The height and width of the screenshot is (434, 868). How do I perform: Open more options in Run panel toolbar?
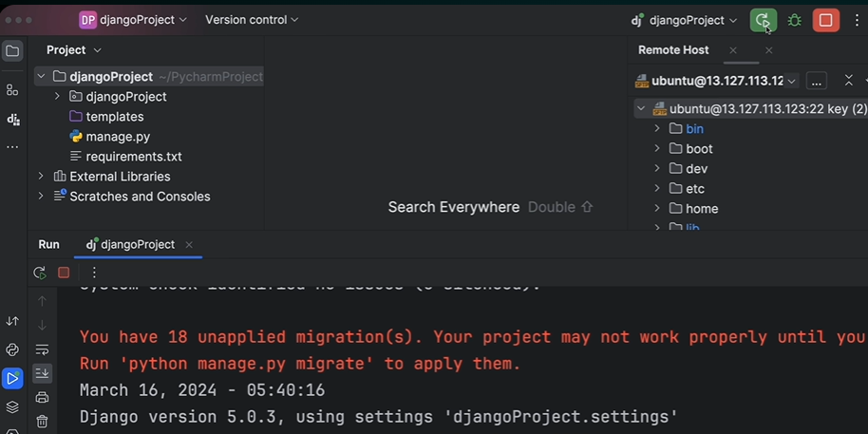94,273
